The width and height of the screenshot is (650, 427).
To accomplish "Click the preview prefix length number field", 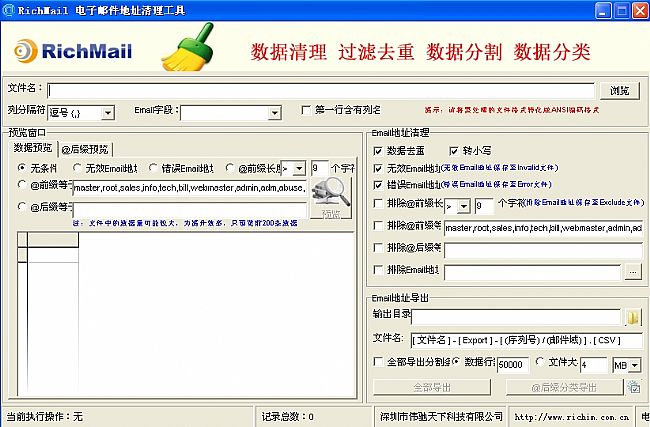I will click(320, 168).
